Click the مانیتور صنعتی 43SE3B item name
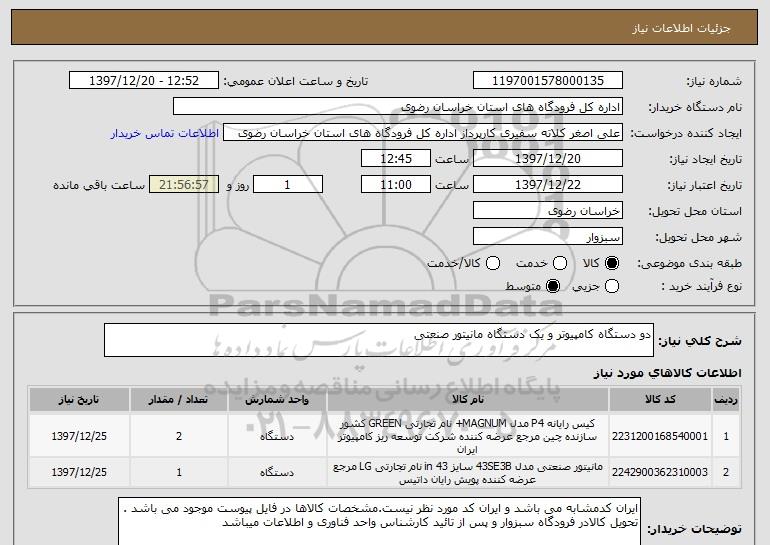 [x=468, y=472]
